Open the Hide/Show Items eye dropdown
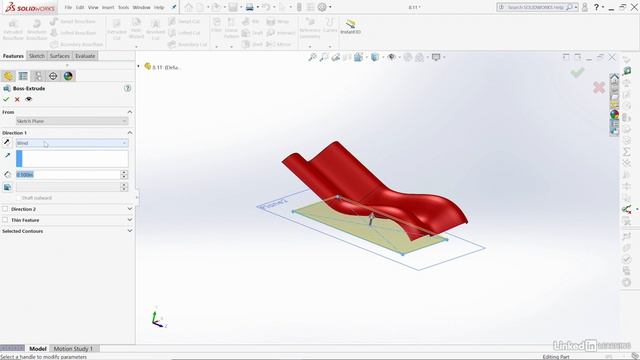The height and width of the screenshot is (360, 640). [391, 57]
